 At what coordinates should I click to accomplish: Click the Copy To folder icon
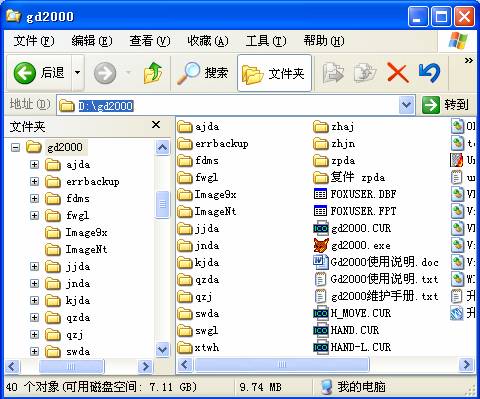pos(365,73)
